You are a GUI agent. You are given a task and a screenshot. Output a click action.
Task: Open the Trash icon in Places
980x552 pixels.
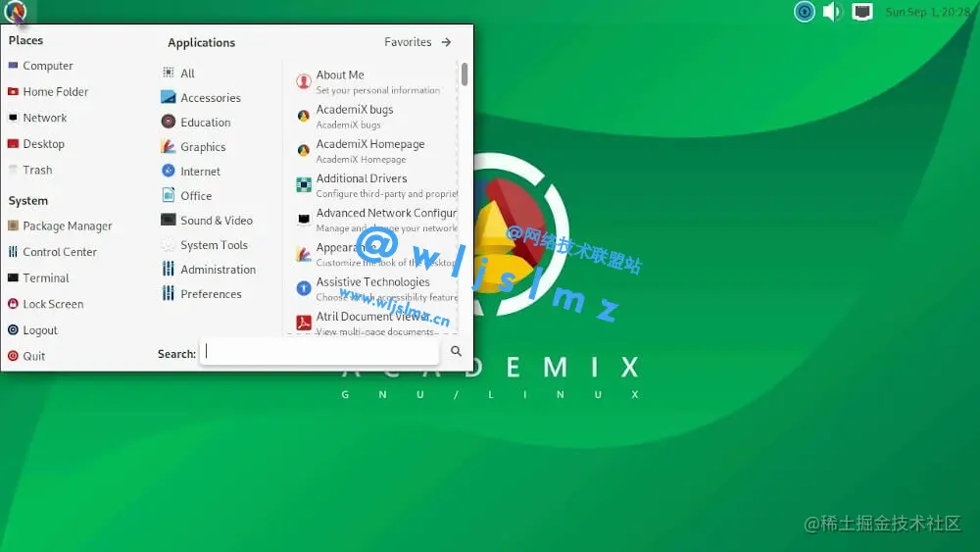click(x=13, y=170)
